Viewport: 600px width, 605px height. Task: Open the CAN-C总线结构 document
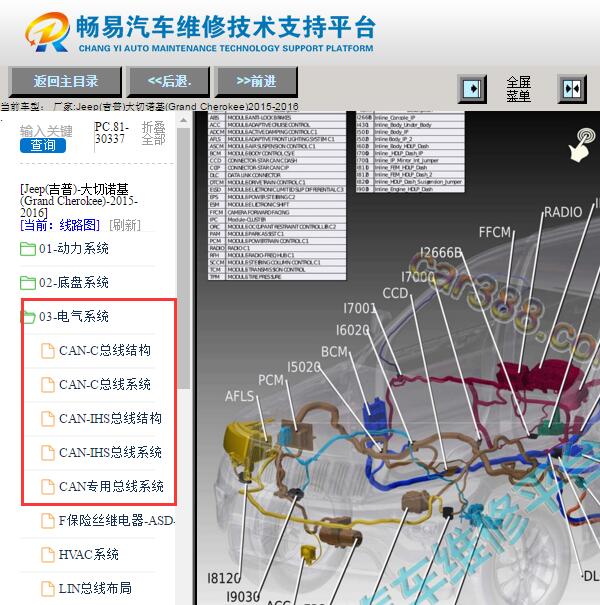coord(105,350)
